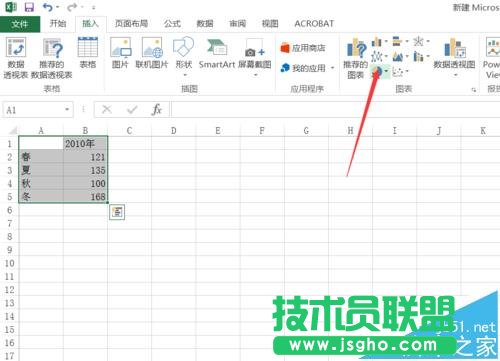Expand the Customize Quick Access Toolbar arrow
The width and height of the screenshot is (500, 361).
(94, 7)
